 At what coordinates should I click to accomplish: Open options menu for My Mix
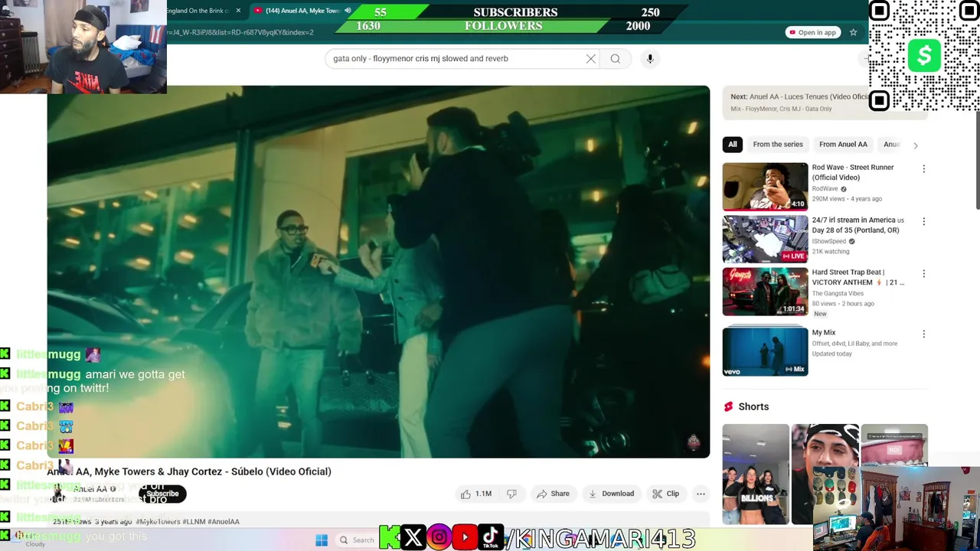coord(923,334)
